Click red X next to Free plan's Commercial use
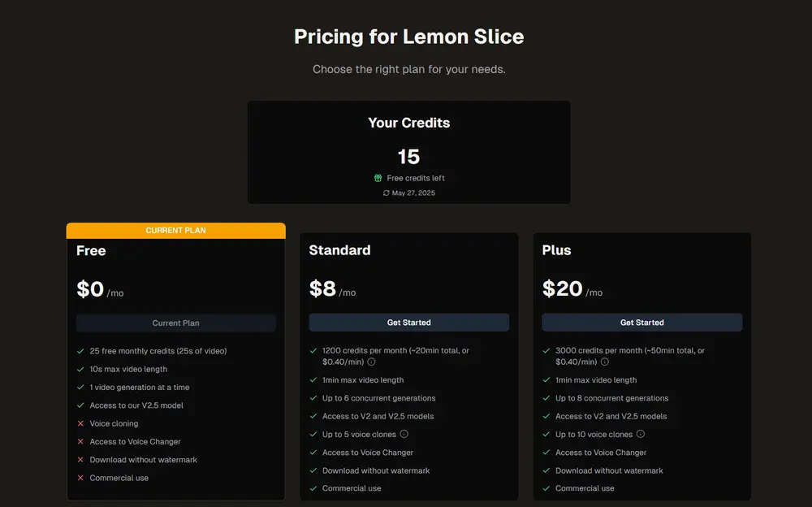812x507 pixels. 80,479
